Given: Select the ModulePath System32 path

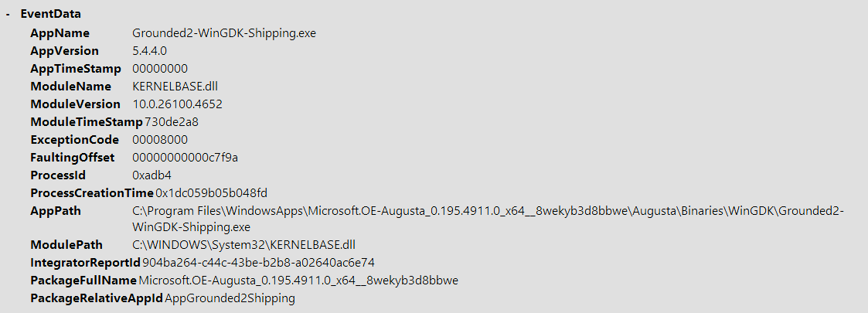Looking at the screenshot, I should pos(243,245).
